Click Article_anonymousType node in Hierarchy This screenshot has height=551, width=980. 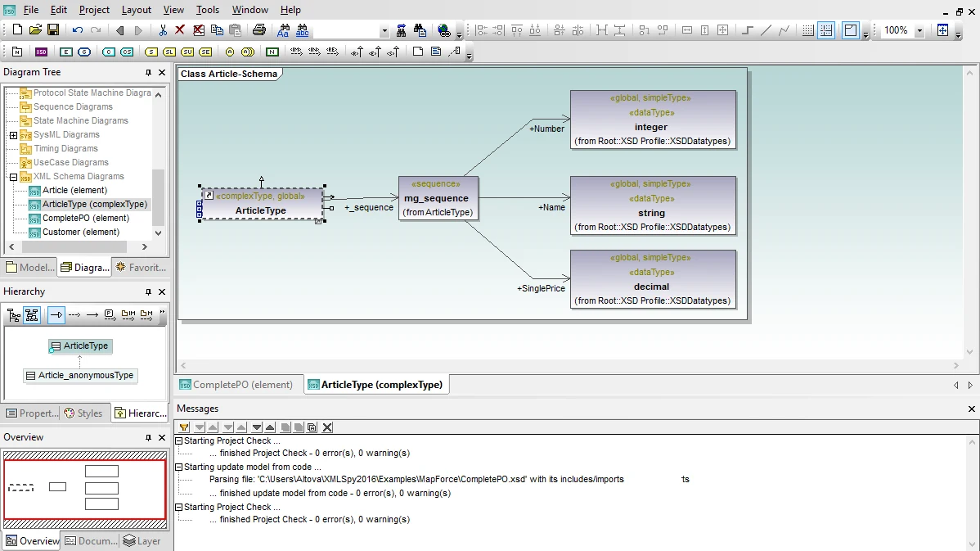pos(79,375)
